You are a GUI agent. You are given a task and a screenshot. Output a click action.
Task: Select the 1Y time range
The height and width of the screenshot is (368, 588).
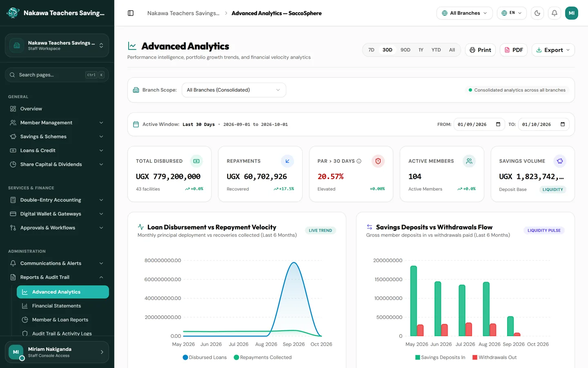click(x=421, y=50)
